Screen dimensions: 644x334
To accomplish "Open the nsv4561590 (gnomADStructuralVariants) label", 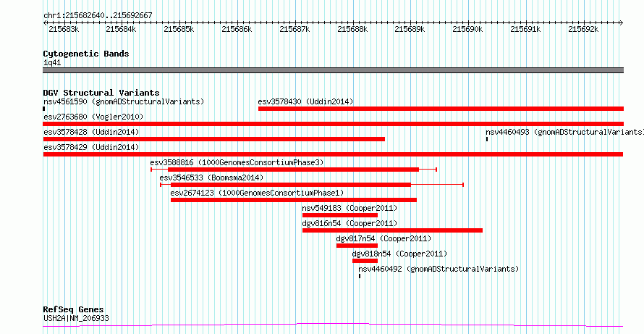I will point(124,101).
